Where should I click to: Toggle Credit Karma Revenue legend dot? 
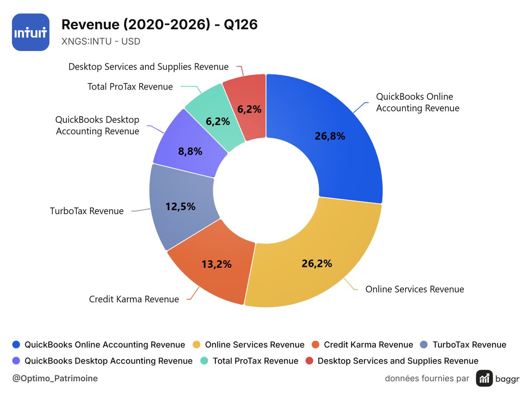point(316,345)
